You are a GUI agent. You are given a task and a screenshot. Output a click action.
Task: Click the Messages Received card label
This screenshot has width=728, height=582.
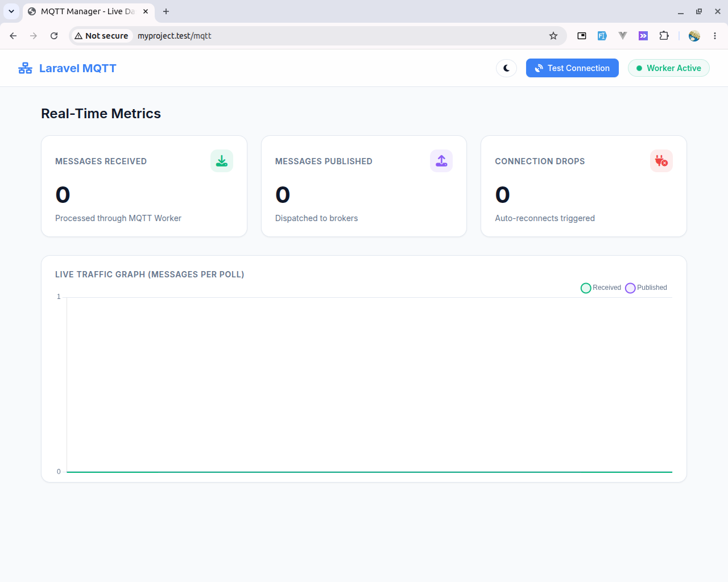(101, 161)
